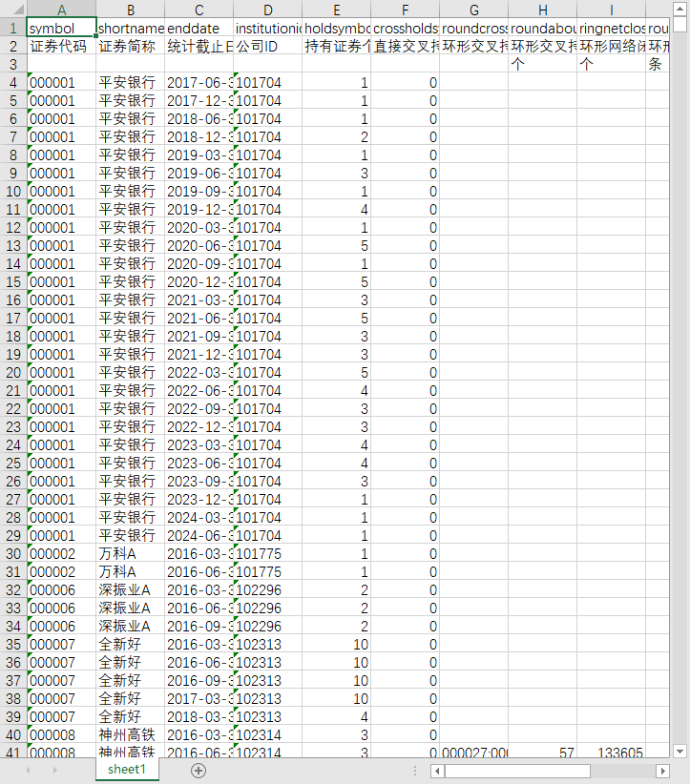Select column I header

click(x=612, y=10)
